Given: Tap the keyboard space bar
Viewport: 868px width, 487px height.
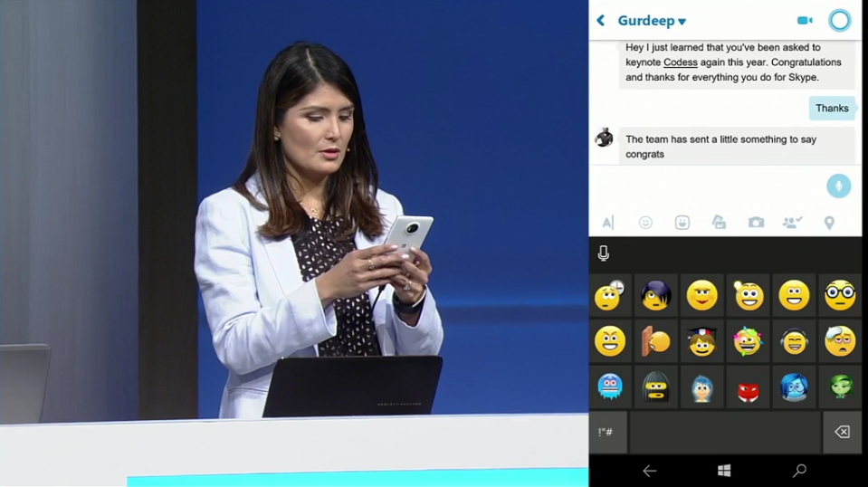Looking at the screenshot, I should tap(725, 432).
